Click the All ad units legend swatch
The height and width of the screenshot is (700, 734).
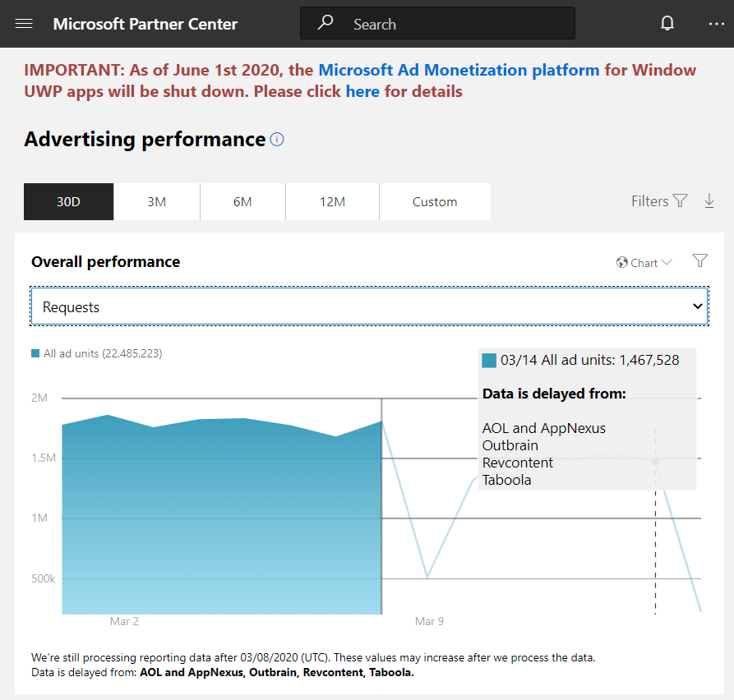(x=35, y=353)
